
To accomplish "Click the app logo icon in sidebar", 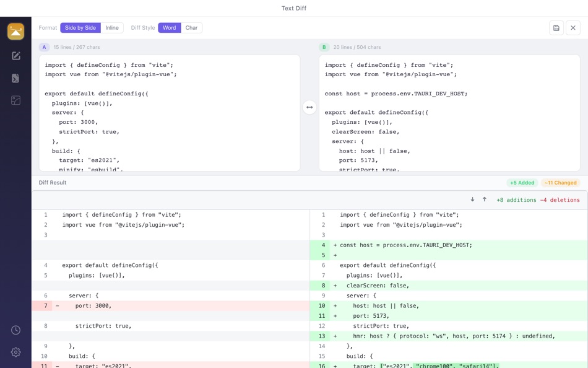I will pyautogui.click(x=15, y=32).
